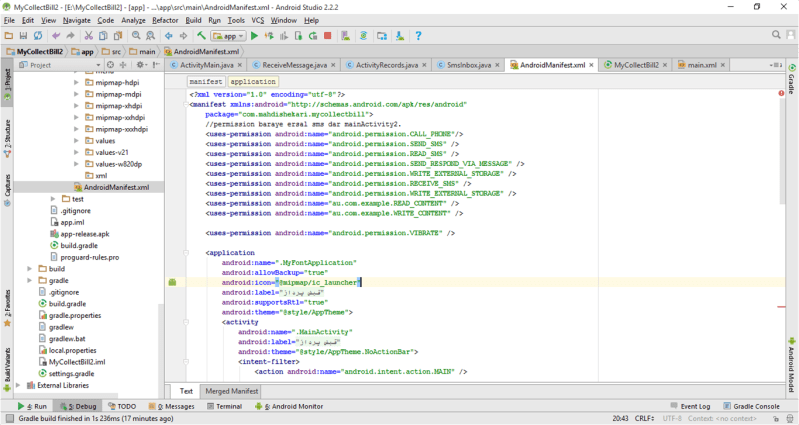The height and width of the screenshot is (425, 799).
Task: Navigate Forward with the right arrow icon
Action: (183, 36)
